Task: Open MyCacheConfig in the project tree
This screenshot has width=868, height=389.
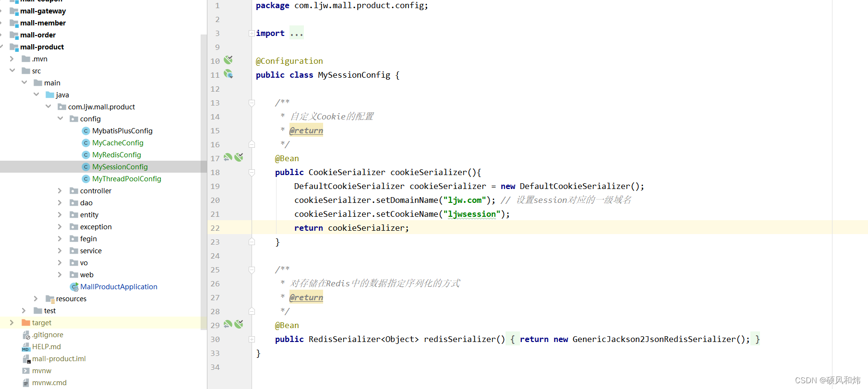Action: point(118,143)
